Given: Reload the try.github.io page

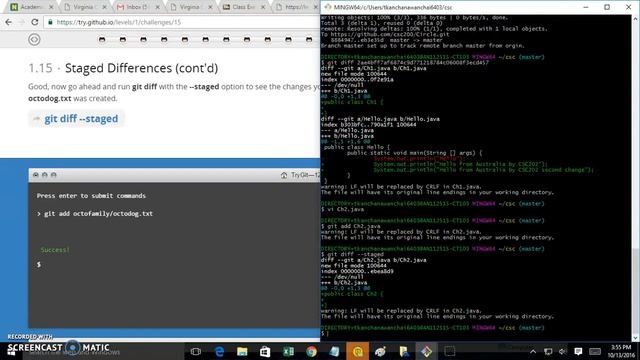Looking at the screenshot, I should click(35, 22).
